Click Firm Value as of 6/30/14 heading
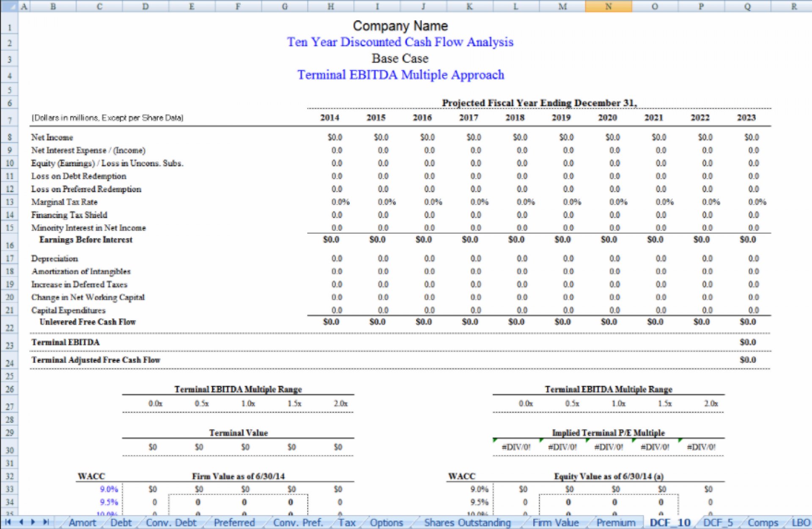 [x=238, y=476]
